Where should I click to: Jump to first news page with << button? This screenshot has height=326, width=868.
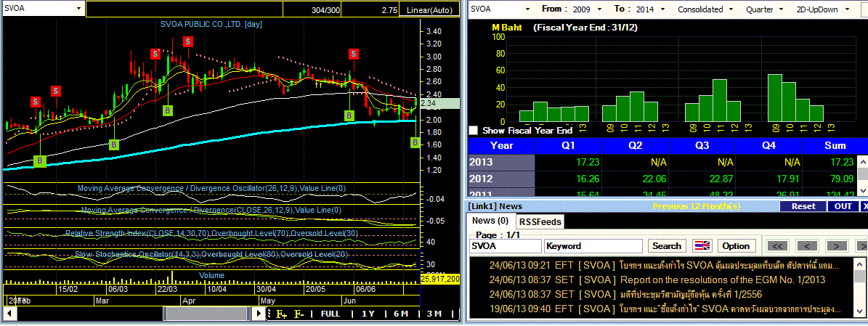click(777, 245)
